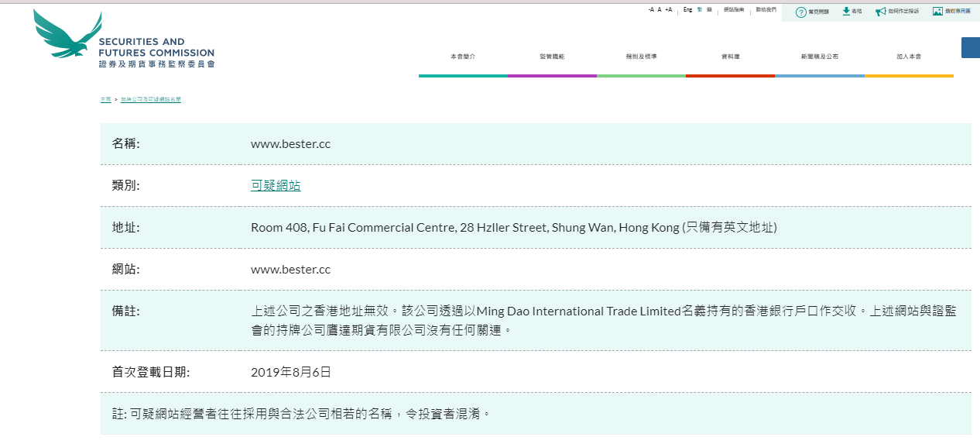Open the 本會簡介 navigation menu
Image resolution: width=980 pixels, height=444 pixels.
tap(463, 57)
